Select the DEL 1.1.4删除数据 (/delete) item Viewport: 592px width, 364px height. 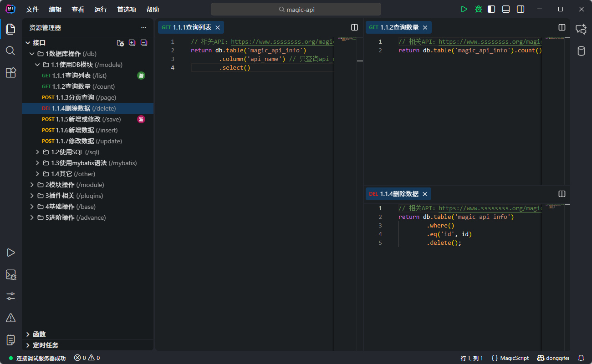[x=87, y=108]
